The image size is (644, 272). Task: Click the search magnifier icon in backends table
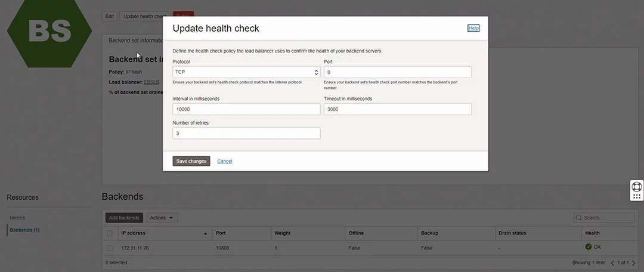(x=579, y=218)
